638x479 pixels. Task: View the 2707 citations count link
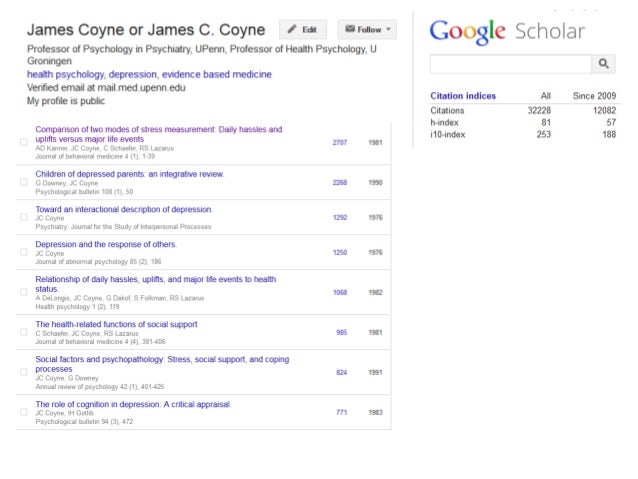click(340, 143)
